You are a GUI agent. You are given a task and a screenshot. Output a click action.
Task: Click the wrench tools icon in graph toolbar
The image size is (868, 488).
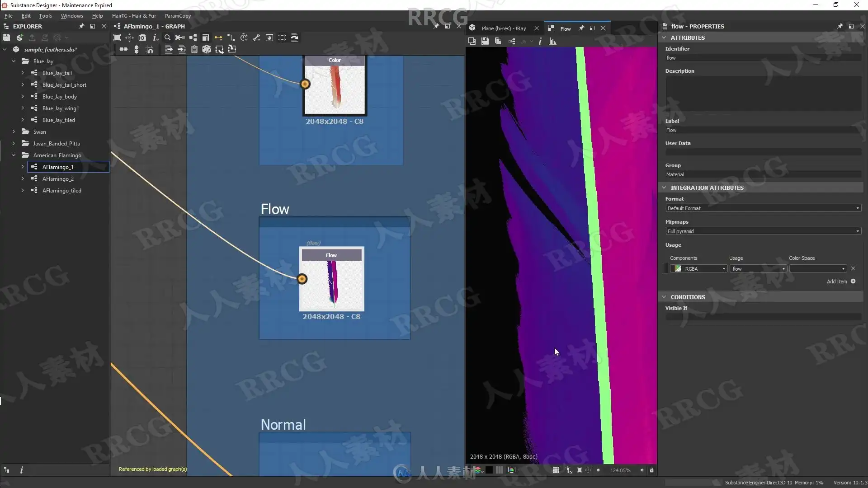[x=256, y=38]
